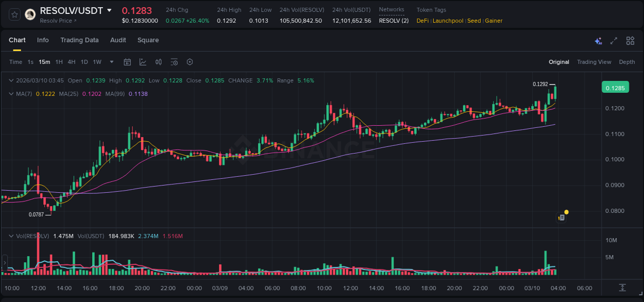
Task: Switch to the Trading Data tab
Action: 79,40
